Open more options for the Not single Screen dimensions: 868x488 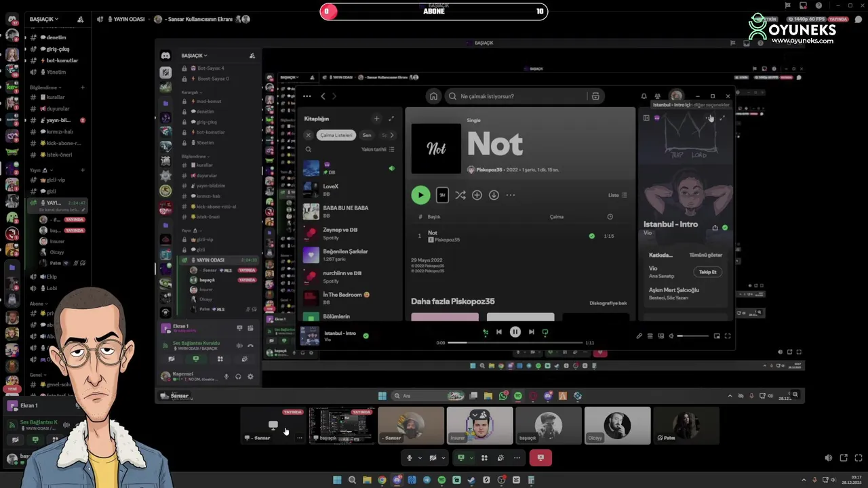pyautogui.click(x=510, y=195)
